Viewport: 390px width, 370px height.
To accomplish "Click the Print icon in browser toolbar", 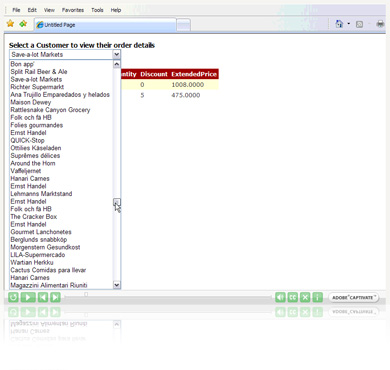I will pos(380,24).
